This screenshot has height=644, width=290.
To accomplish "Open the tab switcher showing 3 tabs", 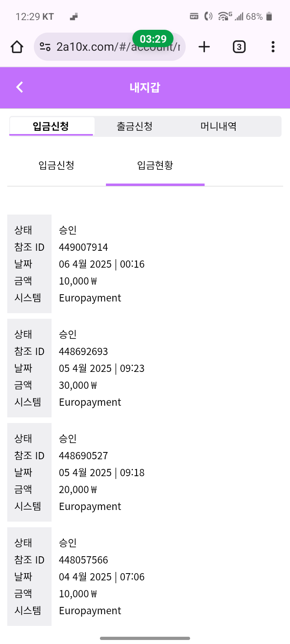I will 239,47.
